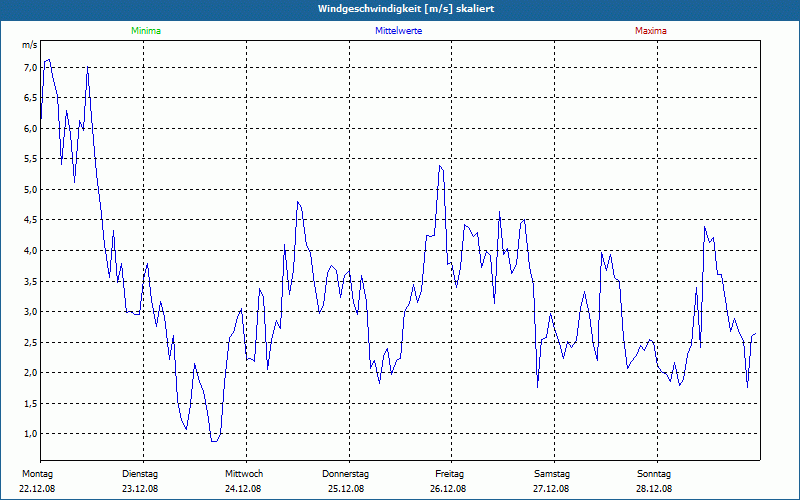Click the Donnerstag day label
800x500 pixels.
coord(345,474)
